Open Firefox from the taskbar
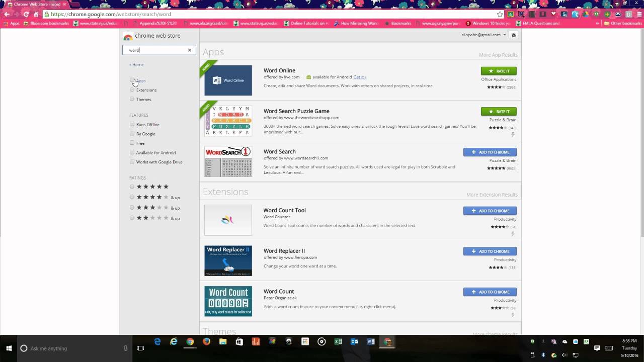 pyautogui.click(x=206, y=342)
